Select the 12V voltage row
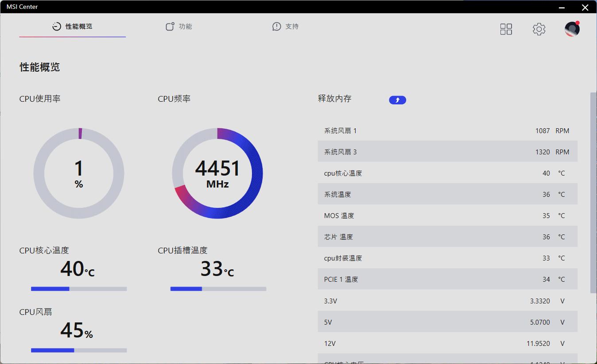The width and height of the screenshot is (597, 364). pyautogui.click(x=447, y=343)
